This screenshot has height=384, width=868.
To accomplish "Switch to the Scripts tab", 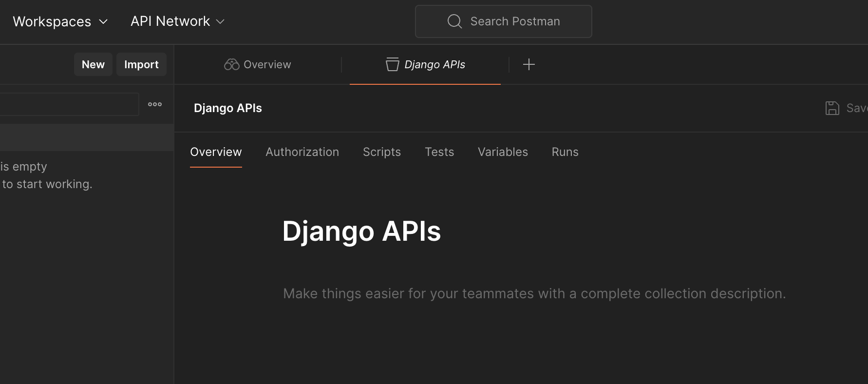I will tap(382, 152).
